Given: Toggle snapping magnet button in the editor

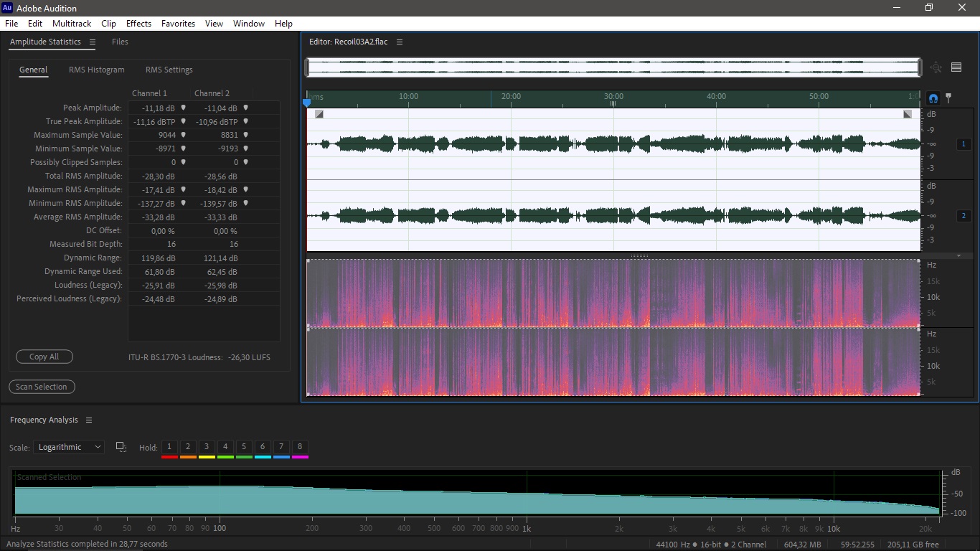Looking at the screenshot, I should click(933, 98).
